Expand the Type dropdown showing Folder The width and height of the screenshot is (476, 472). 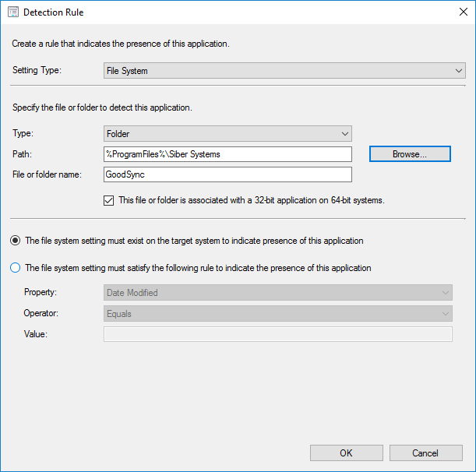tap(227, 134)
